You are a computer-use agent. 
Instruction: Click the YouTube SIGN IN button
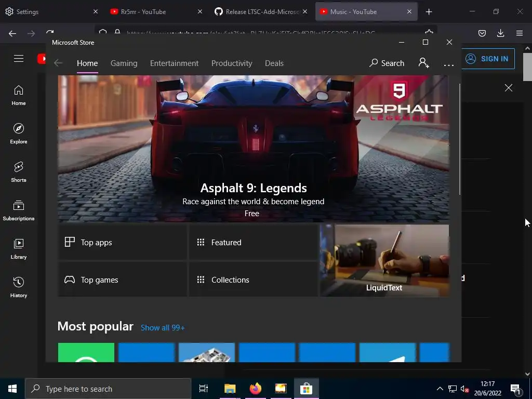(487, 59)
